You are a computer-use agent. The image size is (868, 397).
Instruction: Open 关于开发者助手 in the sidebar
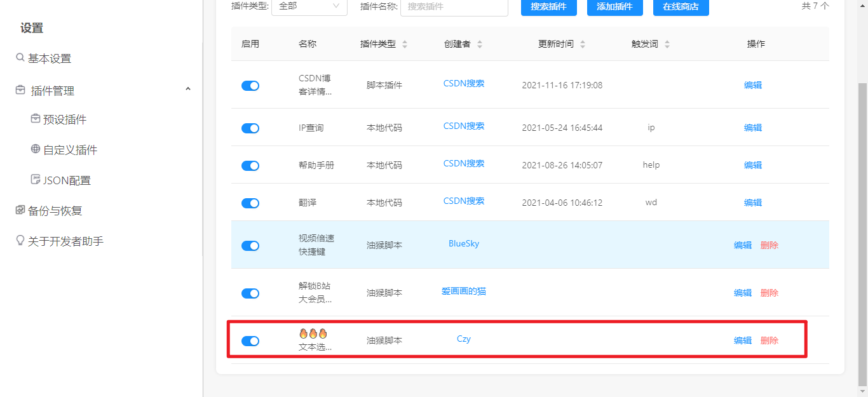65,241
